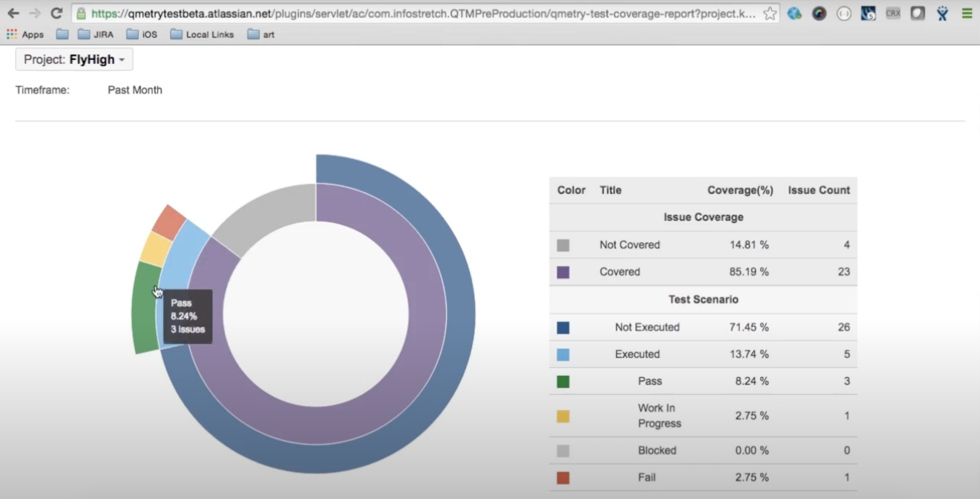Click the round gray extension icon
Screen dimensions: 980x499
tap(844, 13)
